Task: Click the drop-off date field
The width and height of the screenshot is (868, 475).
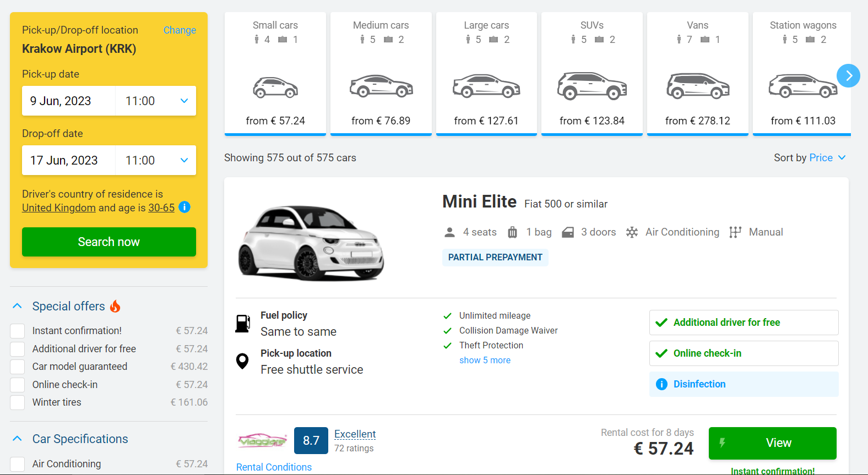Action: click(68, 160)
